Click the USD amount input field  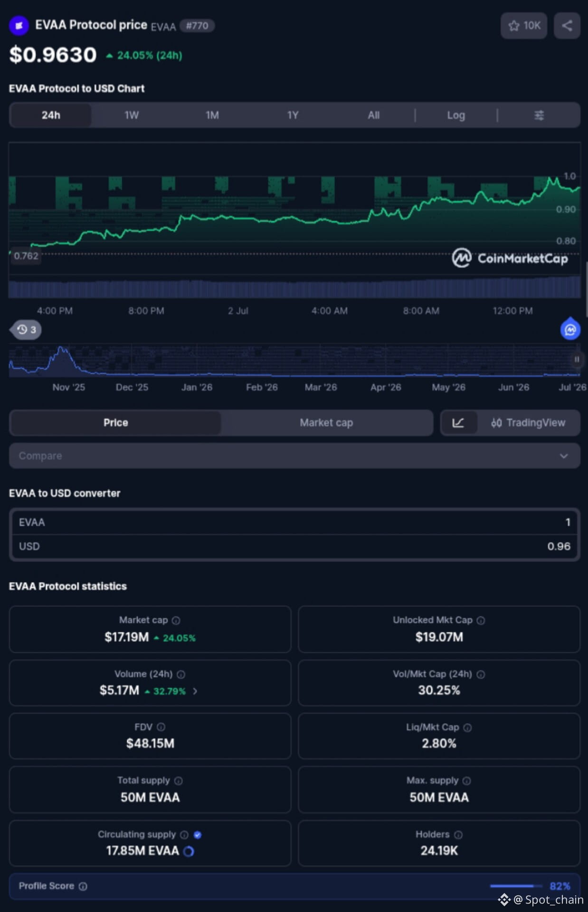(294, 547)
